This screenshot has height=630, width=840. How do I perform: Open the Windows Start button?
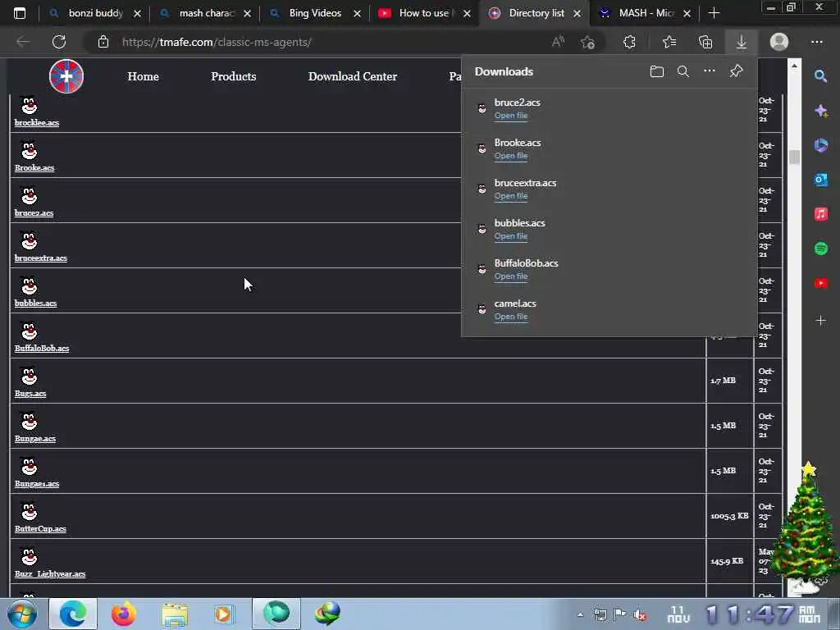point(21,614)
